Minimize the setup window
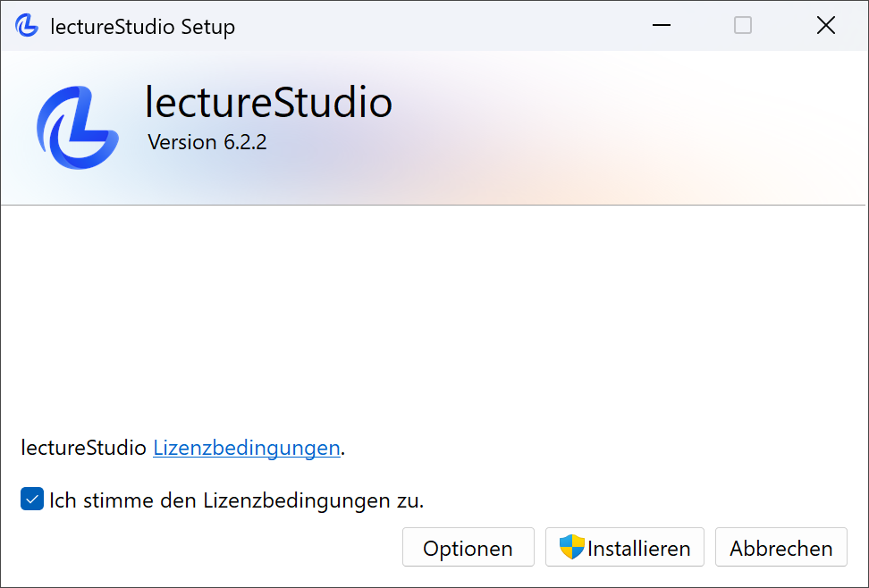This screenshot has width=869, height=588. tap(662, 25)
